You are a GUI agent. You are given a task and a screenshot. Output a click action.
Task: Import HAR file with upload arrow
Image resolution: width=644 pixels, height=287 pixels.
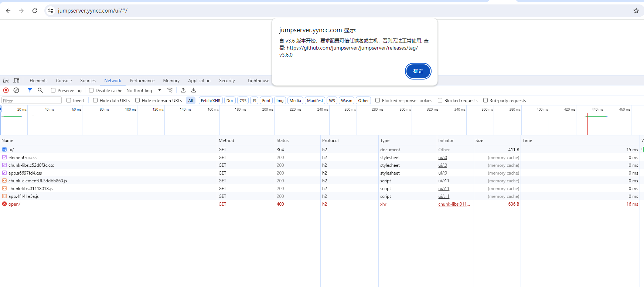pos(183,90)
